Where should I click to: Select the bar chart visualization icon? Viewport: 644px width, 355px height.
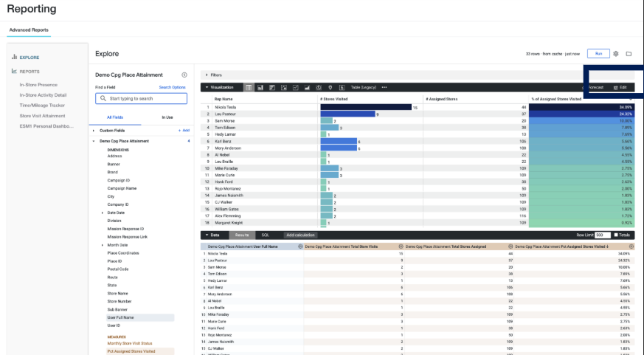coord(272,88)
